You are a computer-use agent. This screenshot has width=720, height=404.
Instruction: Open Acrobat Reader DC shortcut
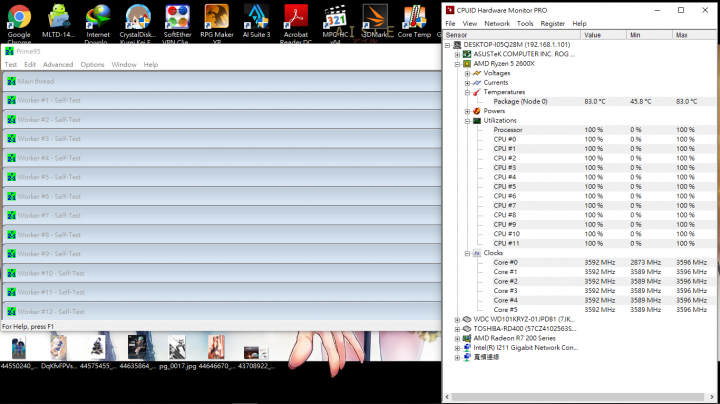(x=296, y=17)
